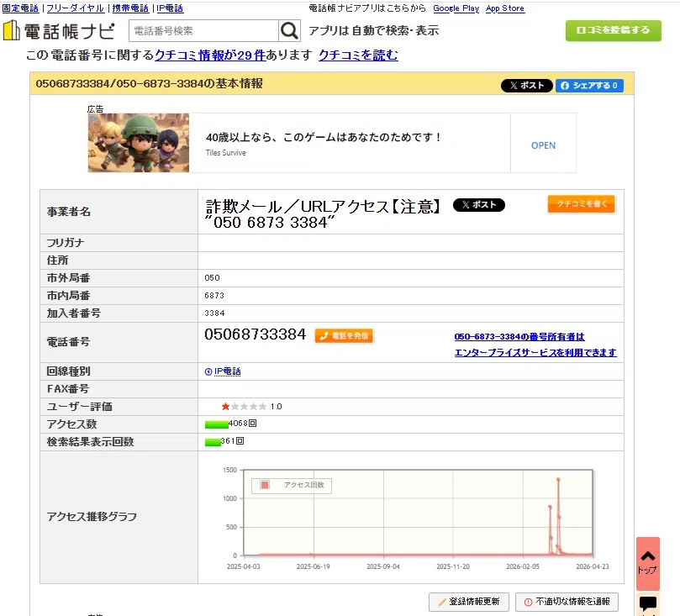680x616 pixels.
Task: Click the chat bubble icon at bottom right
Action: point(648,604)
